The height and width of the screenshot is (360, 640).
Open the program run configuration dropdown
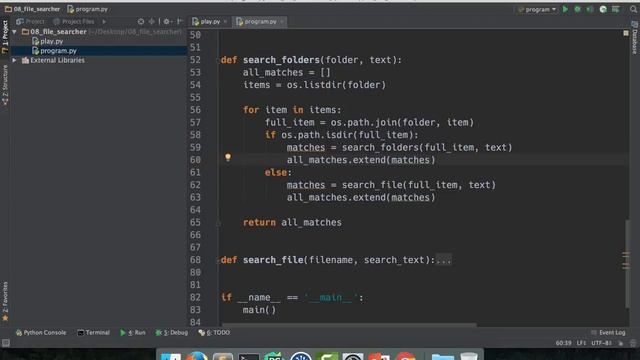point(537,9)
